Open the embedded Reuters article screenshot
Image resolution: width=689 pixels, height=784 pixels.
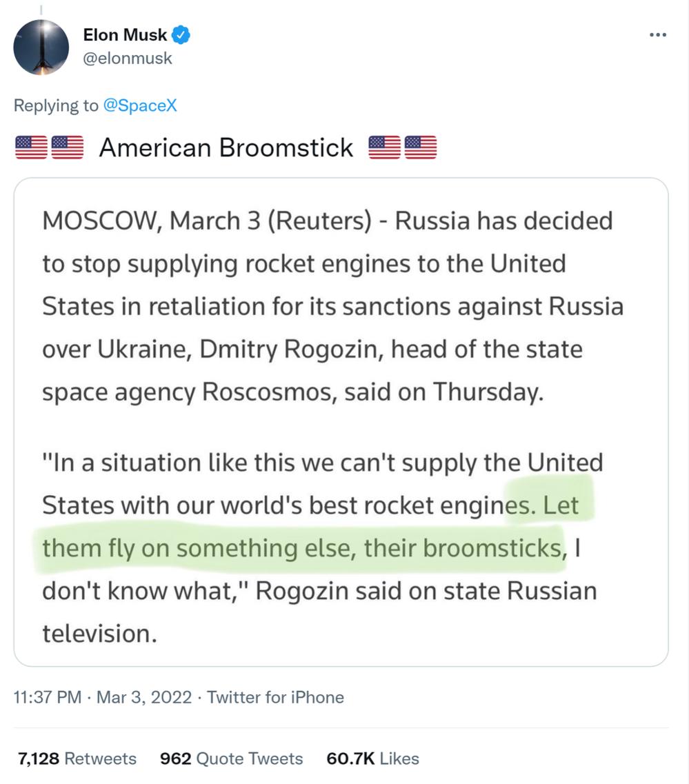pyautogui.click(x=341, y=421)
